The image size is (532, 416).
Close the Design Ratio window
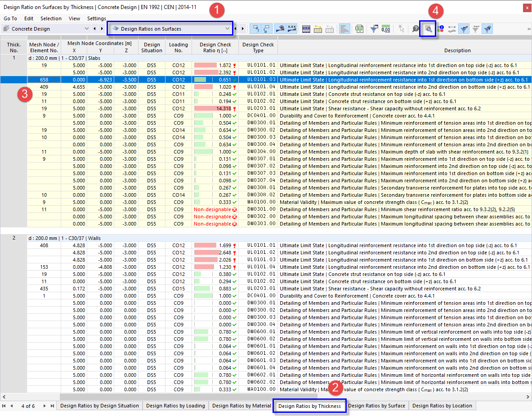pyautogui.click(x=527, y=8)
